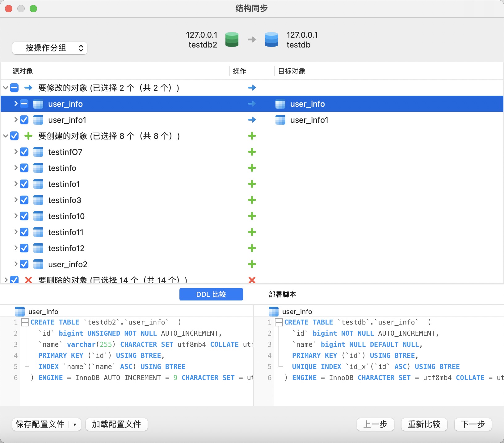Switch to the 部署脚本 tab

point(282,294)
